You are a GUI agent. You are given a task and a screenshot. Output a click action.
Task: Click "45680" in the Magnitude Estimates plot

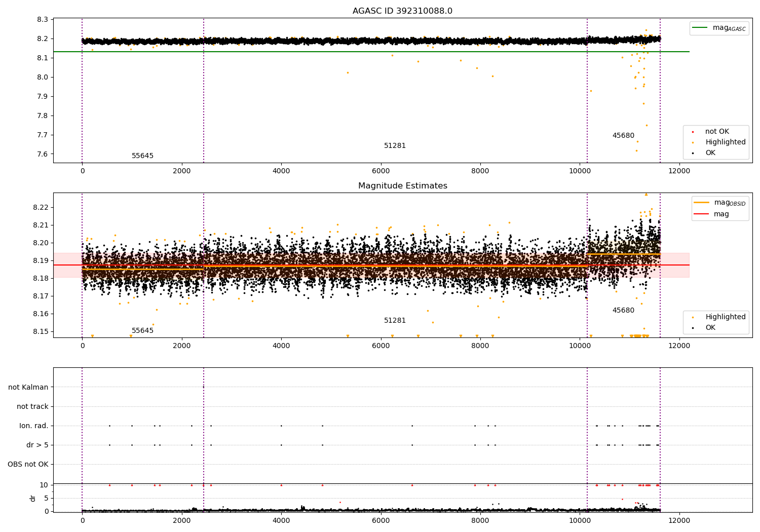(623, 311)
